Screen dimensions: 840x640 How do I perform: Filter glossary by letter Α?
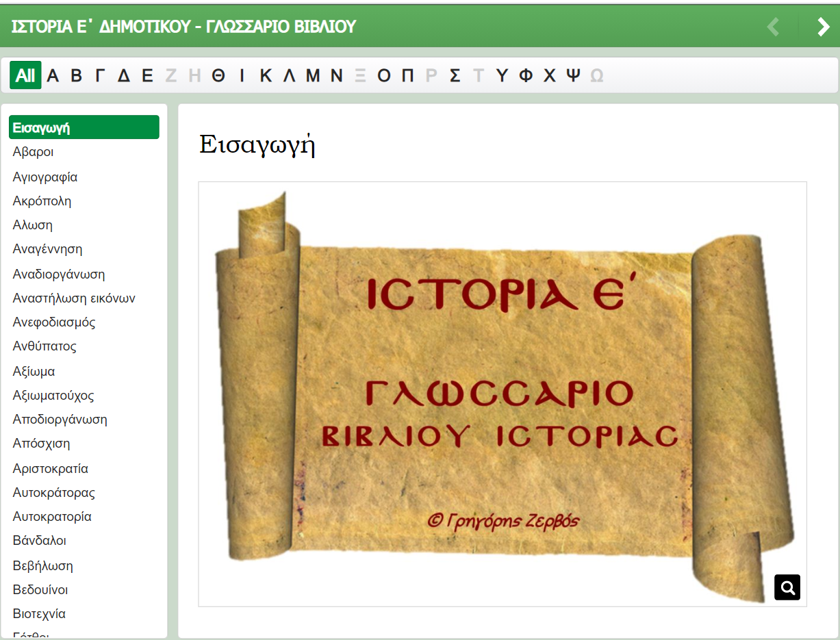53,75
